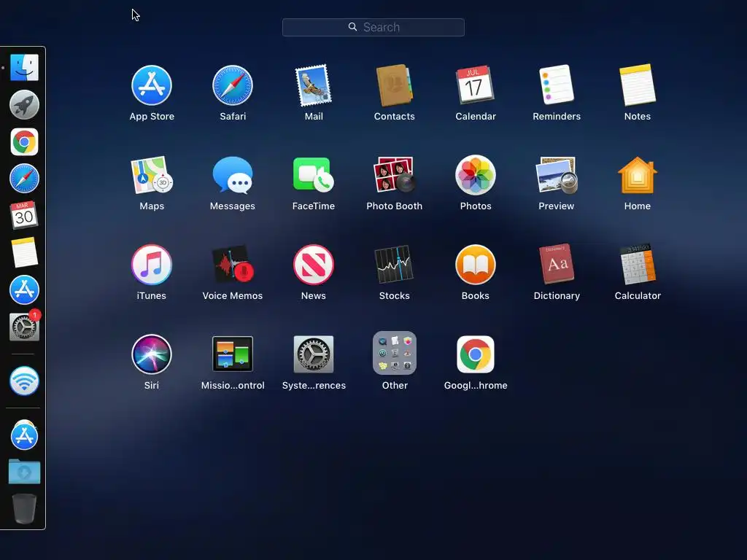Viewport: 747px width, 560px height.
Task: Open Voice Memos
Action: (233, 265)
